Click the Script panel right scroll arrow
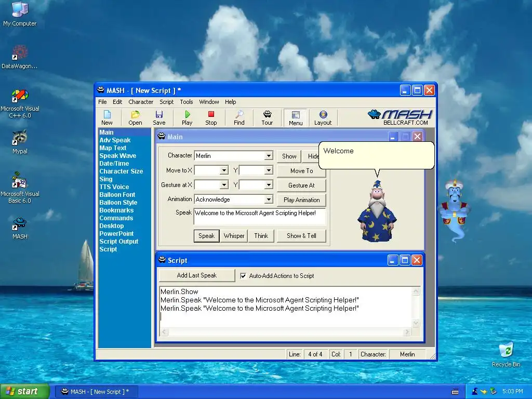 [406, 332]
